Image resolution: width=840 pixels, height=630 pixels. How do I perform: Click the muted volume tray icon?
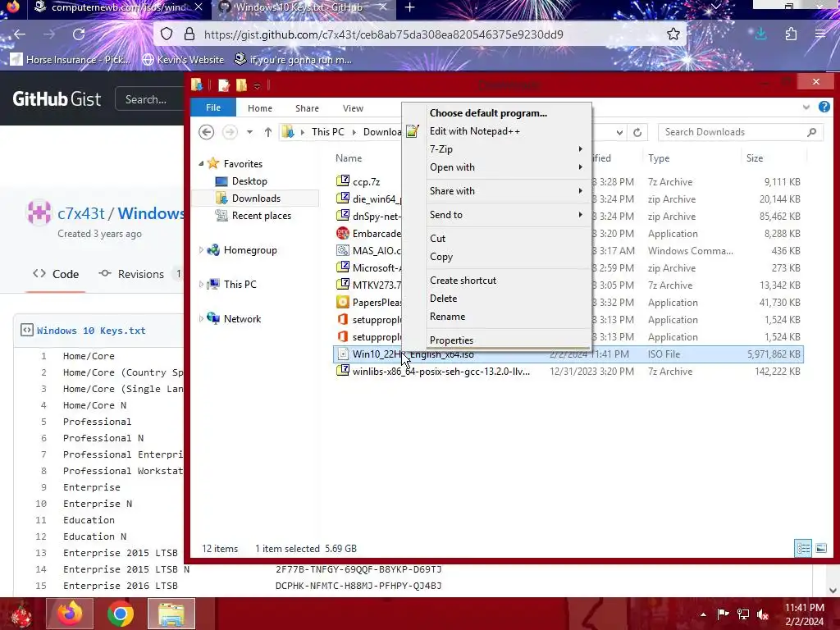pos(763,614)
